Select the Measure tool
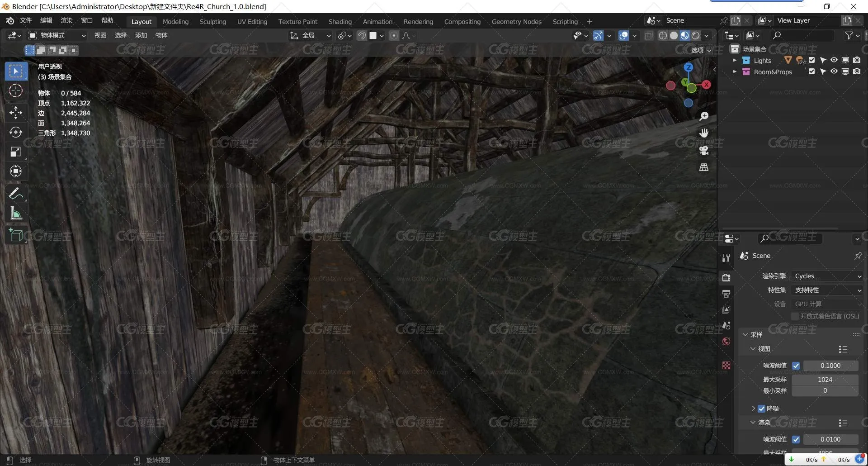The image size is (868, 466). 16,214
